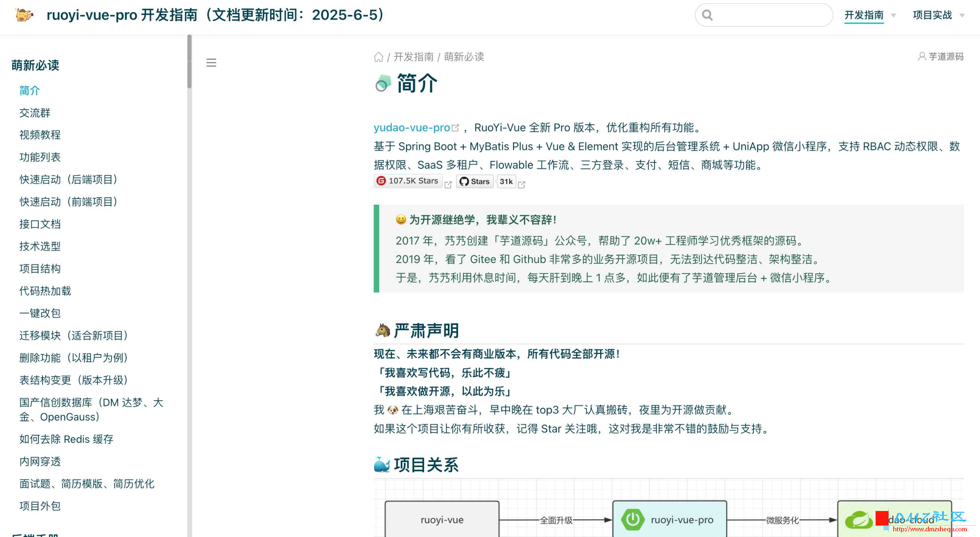Open the 开发指南 nav menu

click(864, 15)
